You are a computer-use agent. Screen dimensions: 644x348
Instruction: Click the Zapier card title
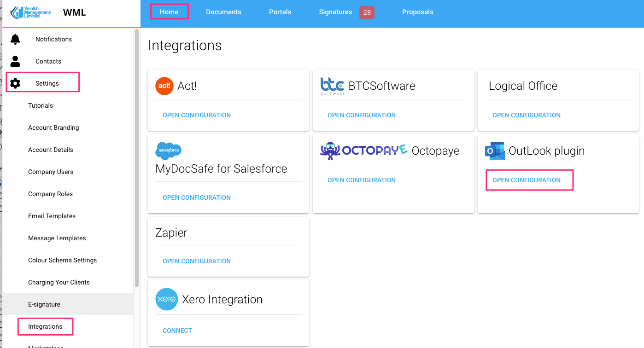coord(171,233)
